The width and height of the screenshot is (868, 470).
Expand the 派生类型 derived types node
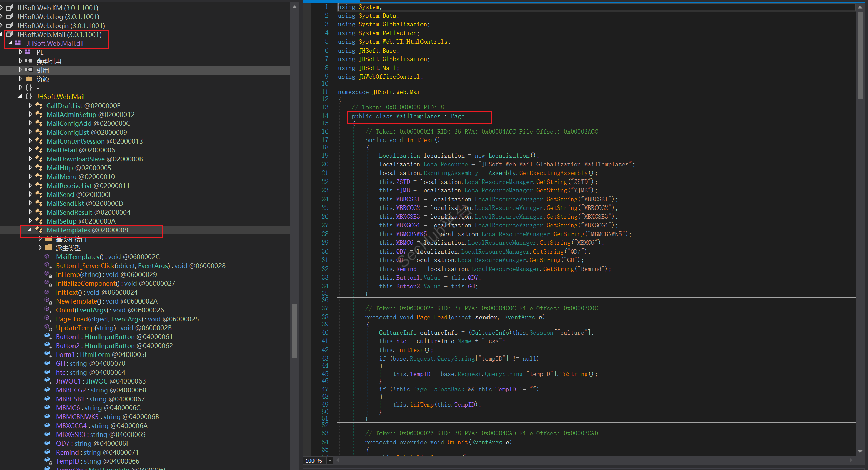(x=40, y=247)
